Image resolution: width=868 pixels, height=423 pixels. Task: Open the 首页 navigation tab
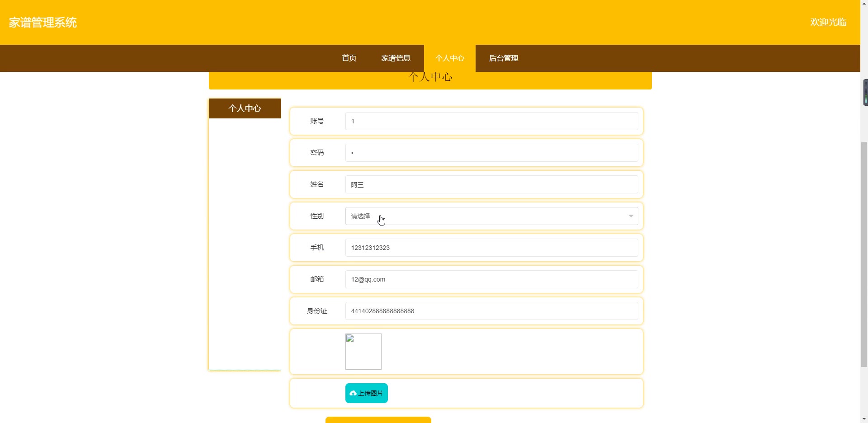click(349, 58)
